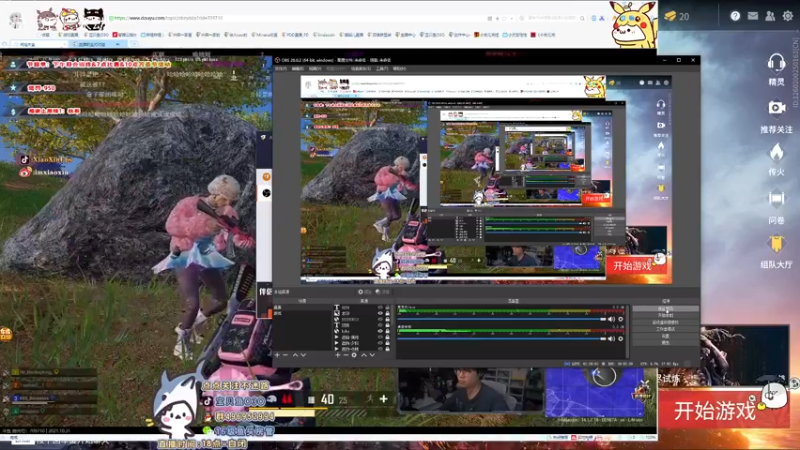Toggle lock of fifth OBS source
The width and height of the screenshot is (800, 450).
tap(387, 331)
